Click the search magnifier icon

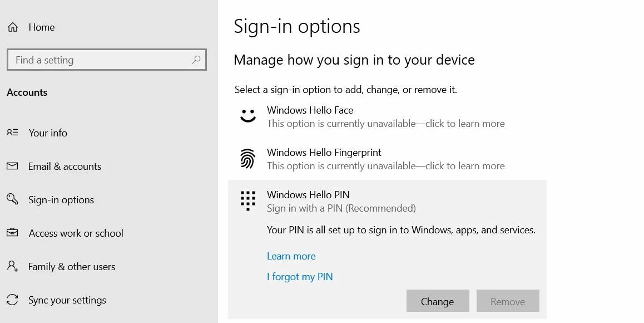pyautogui.click(x=196, y=60)
